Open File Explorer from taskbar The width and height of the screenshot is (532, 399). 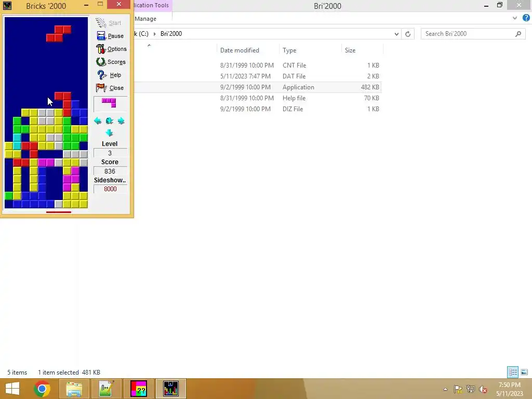click(x=74, y=389)
